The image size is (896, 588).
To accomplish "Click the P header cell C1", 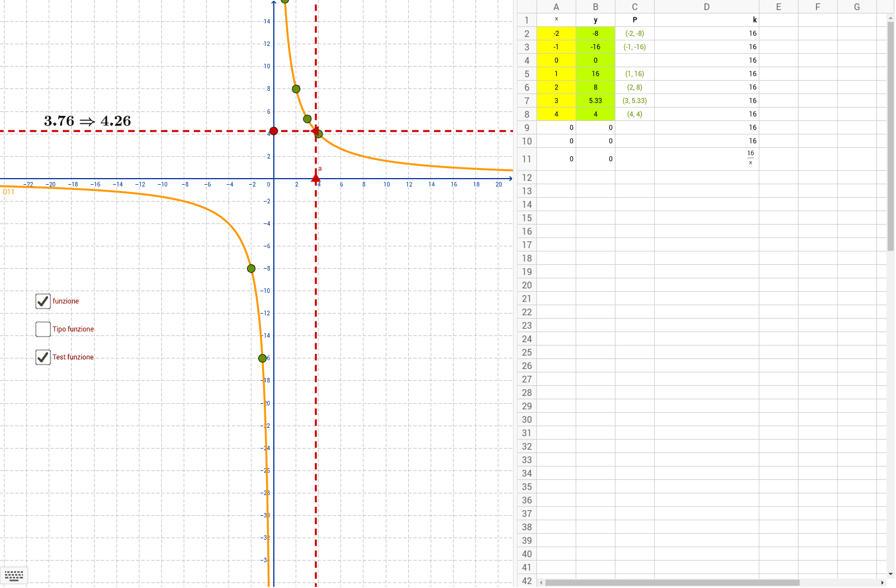I will tap(634, 20).
